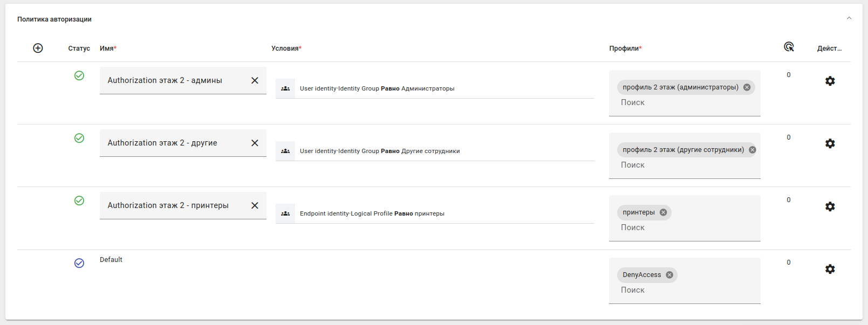The image size is (868, 325).
Task: Toggle status of админы rule
Action: [x=79, y=75]
